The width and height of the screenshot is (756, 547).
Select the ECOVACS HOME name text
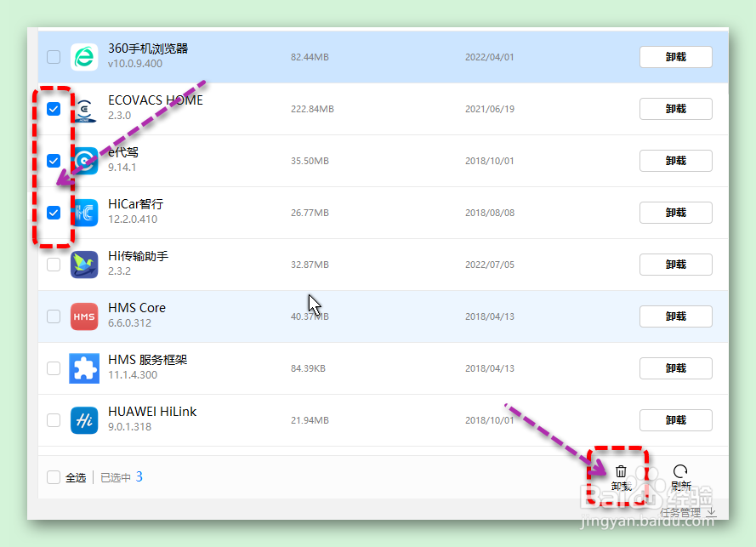[156, 100]
